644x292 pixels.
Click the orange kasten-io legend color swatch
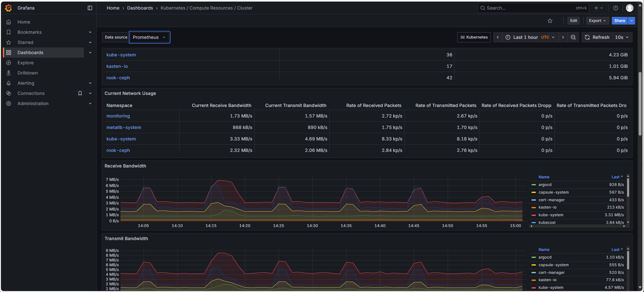click(534, 207)
